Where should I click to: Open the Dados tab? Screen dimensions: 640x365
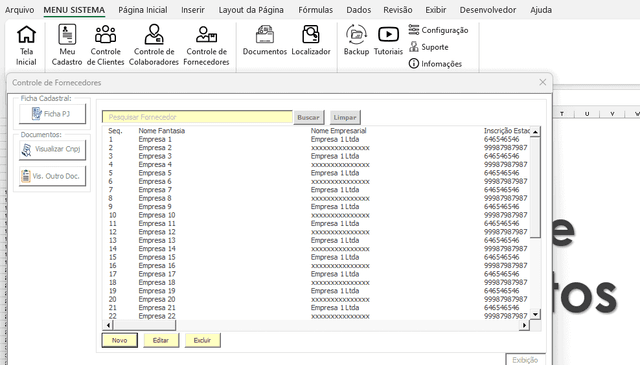point(358,10)
